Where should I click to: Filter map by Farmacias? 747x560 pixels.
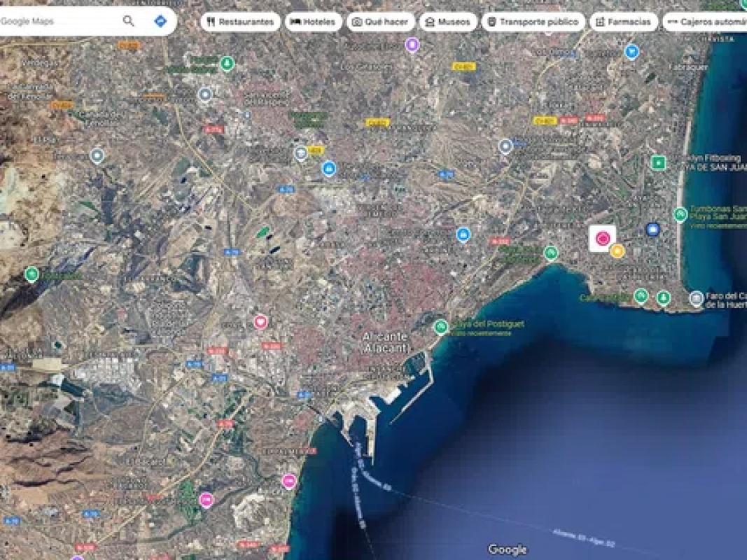(x=623, y=22)
